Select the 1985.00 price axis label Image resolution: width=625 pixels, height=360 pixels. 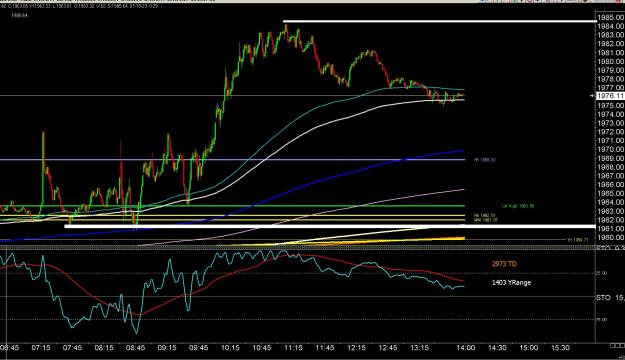pyautogui.click(x=611, y=18)
